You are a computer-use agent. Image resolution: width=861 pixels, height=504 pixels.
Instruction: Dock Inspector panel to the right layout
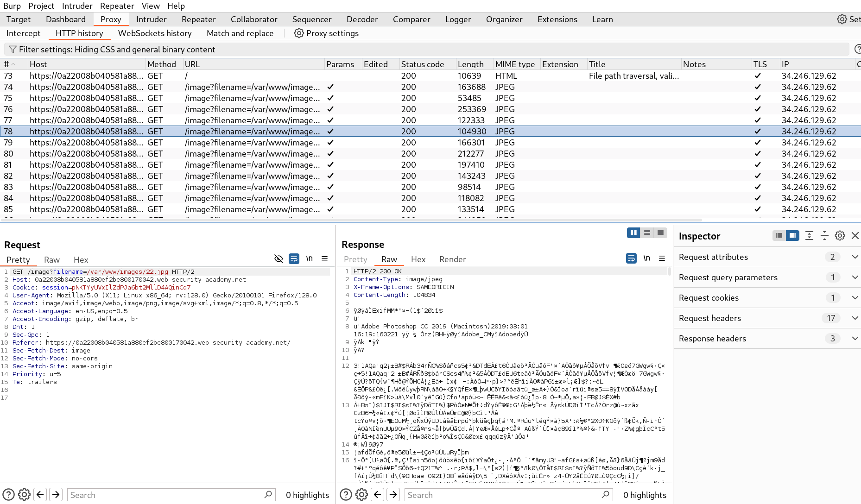click(x=793, y=236)
